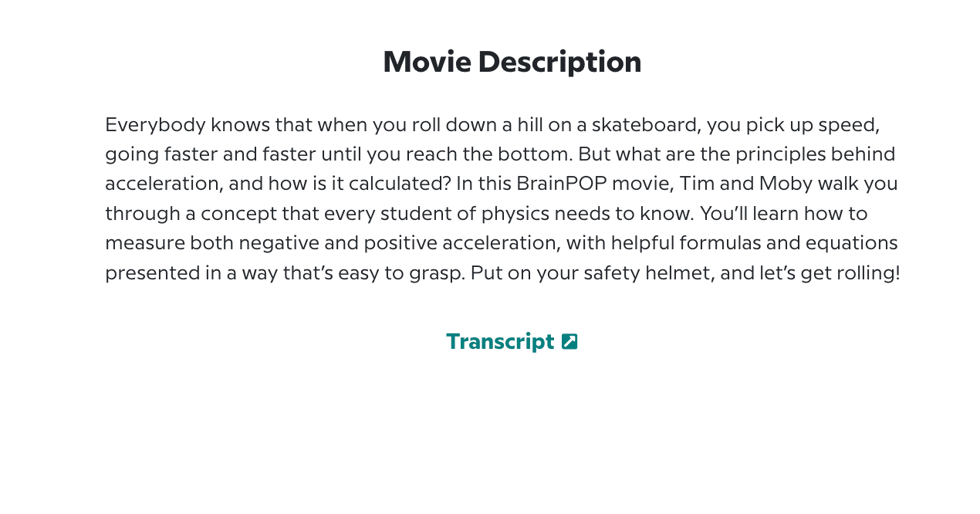Click the external-link arrow icon beside Transcript
Screen dimensions: 980x514
point(569,341)
